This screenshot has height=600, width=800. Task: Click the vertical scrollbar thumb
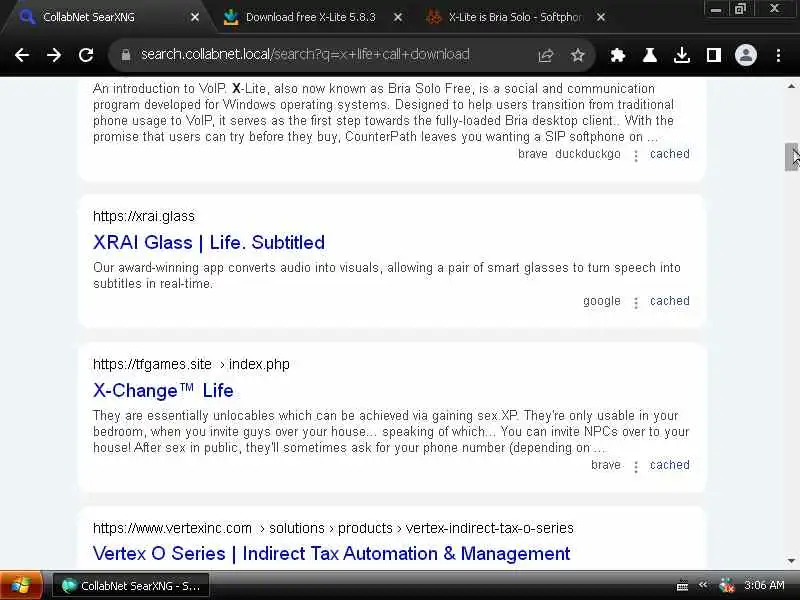(x=791, y=157)
